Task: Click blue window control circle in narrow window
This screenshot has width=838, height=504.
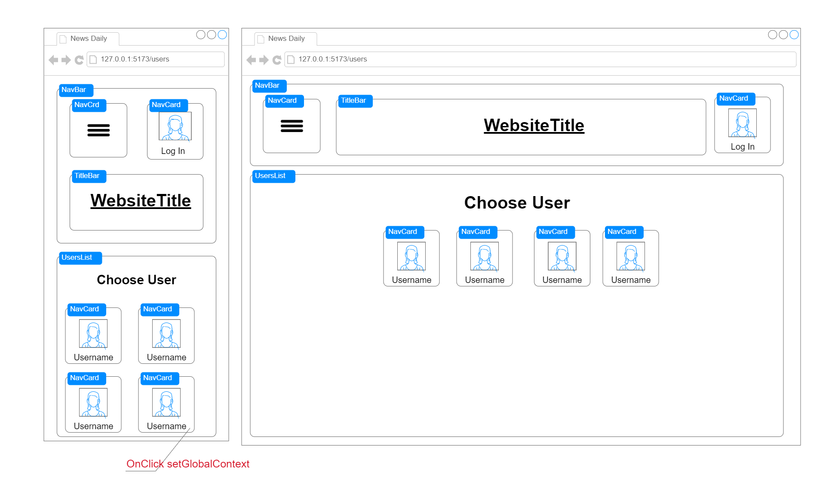Action: [x=222, y=35]
